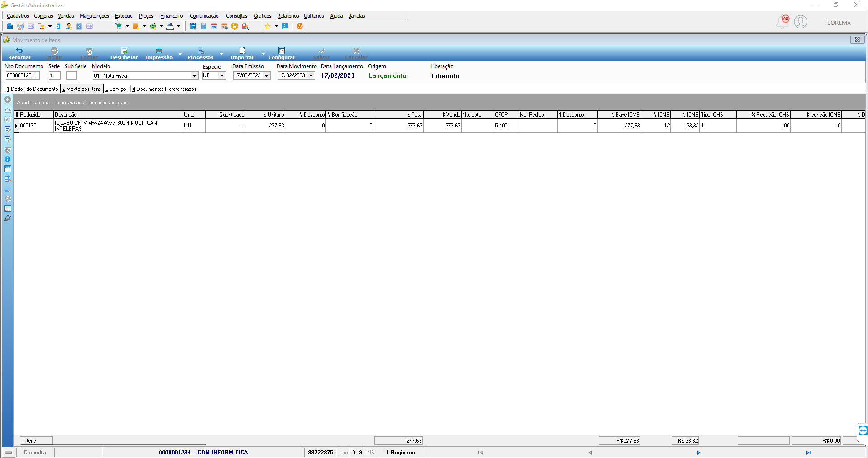Open the Espécie NF dropdown
This screenshot has width=868, height=458.
[222, 76]
